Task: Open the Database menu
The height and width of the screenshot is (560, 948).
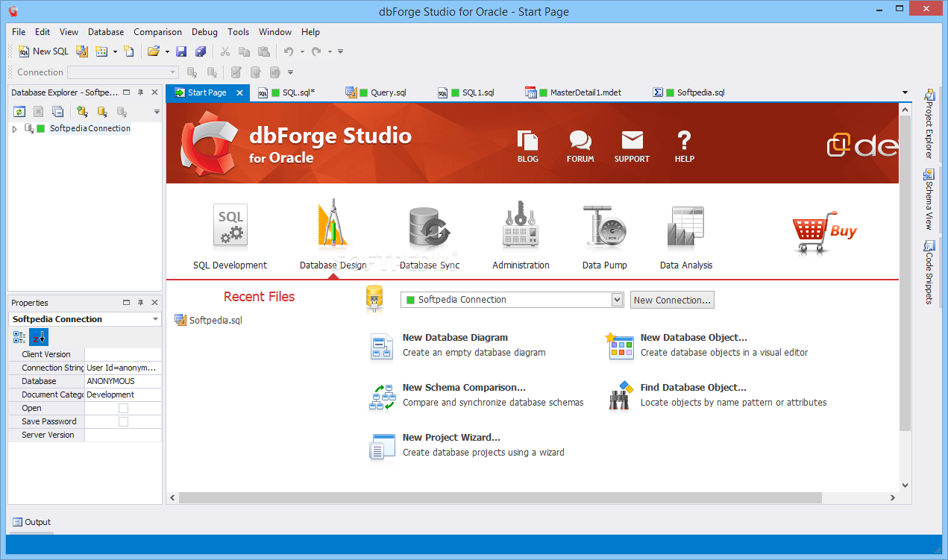Action: (x=106, y=32)
